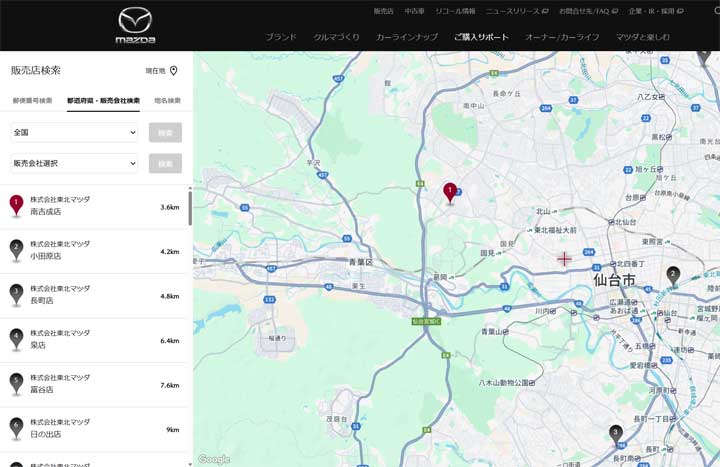This screenshot has height=467, width=720.
Task: Select the 泉店 dealer name
Action: point(38,345)
